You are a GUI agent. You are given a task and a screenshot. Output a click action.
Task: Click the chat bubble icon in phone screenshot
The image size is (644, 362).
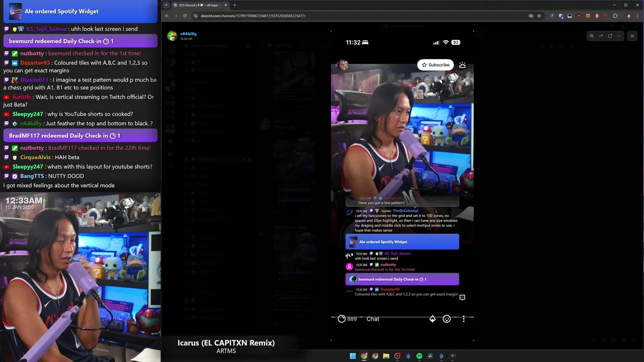[462, 297]
